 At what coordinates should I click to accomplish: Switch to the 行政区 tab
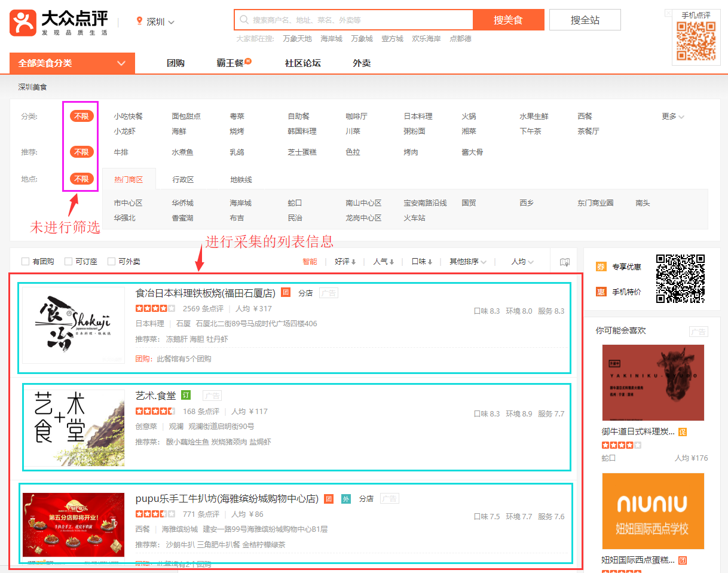pos(183,179)
